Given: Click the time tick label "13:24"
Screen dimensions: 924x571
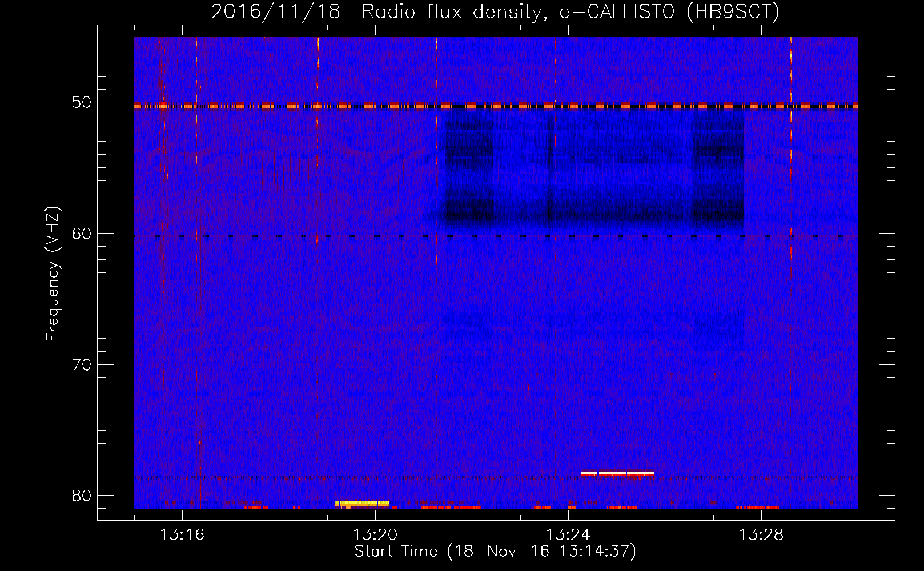Looking at the screenshot, I should pyautogui.click(x=568, y=535).
